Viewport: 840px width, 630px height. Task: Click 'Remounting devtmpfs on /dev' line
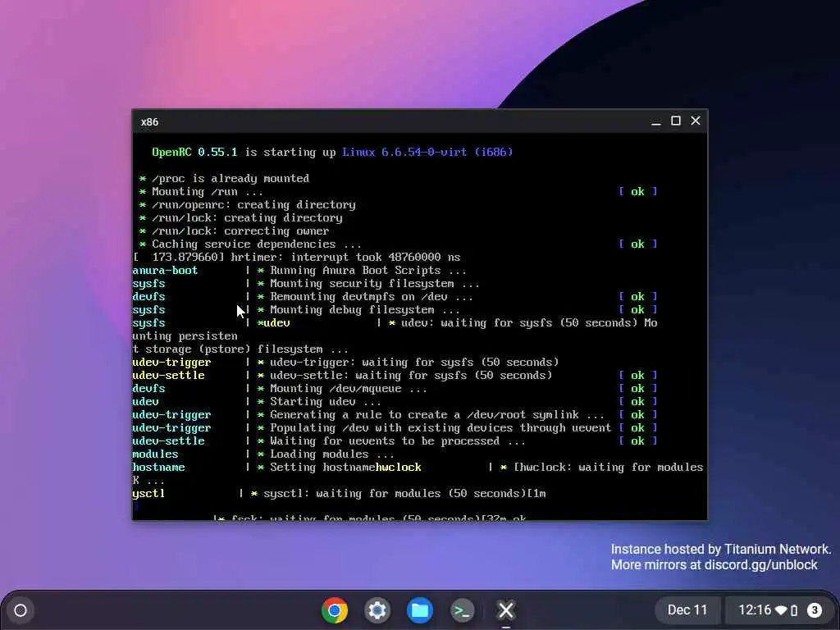pos(372,297)
